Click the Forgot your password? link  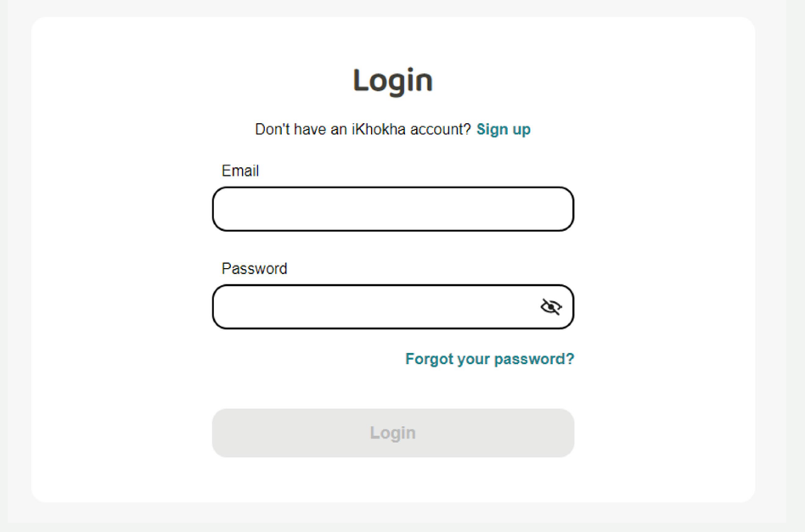coord(489,359)
